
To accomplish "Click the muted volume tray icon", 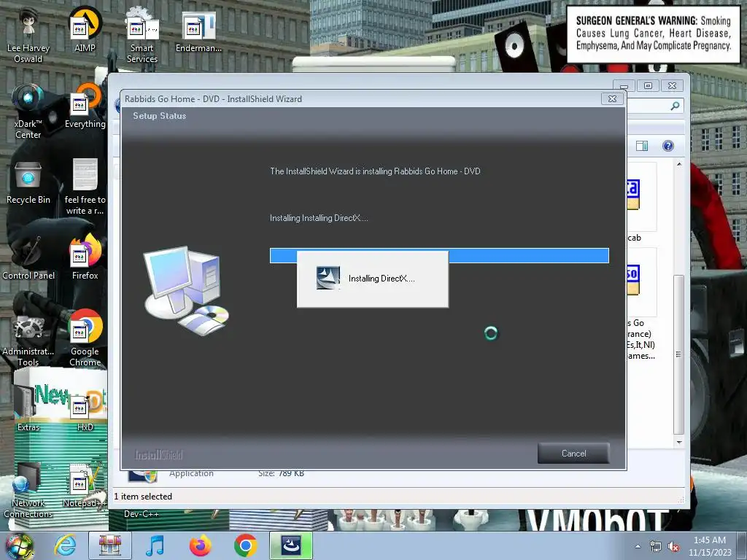I will 673,547.
